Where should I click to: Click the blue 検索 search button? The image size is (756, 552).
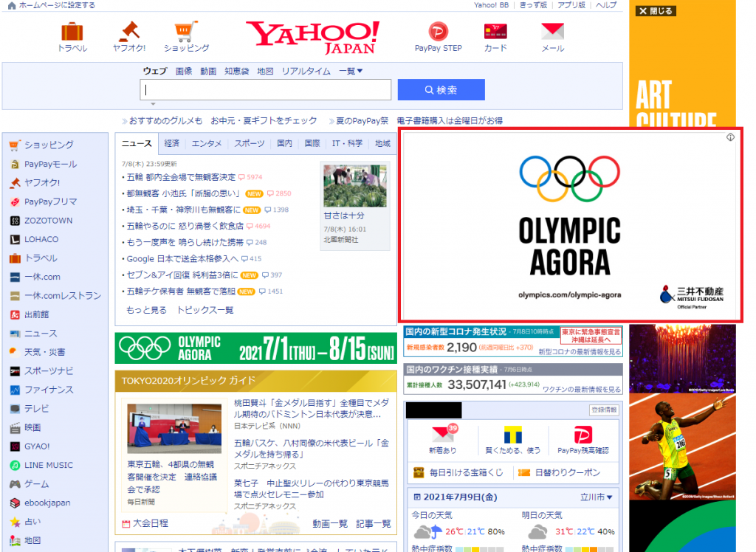[x=441, y=90]
